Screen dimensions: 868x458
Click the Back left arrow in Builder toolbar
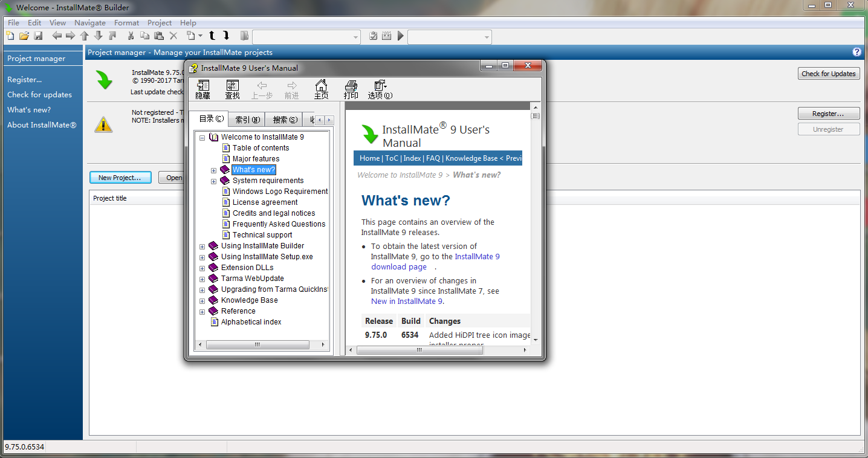(x=57, y=36)
